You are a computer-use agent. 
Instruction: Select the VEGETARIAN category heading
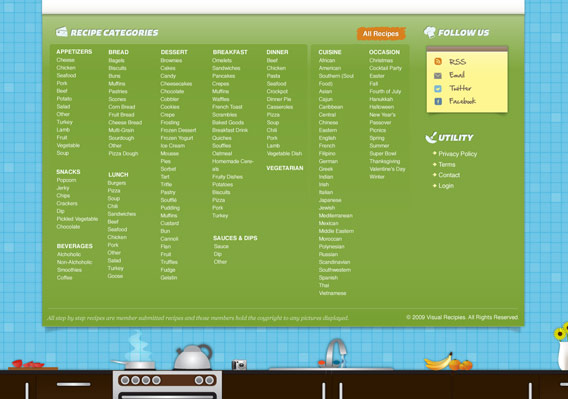(x=285, y=168)
